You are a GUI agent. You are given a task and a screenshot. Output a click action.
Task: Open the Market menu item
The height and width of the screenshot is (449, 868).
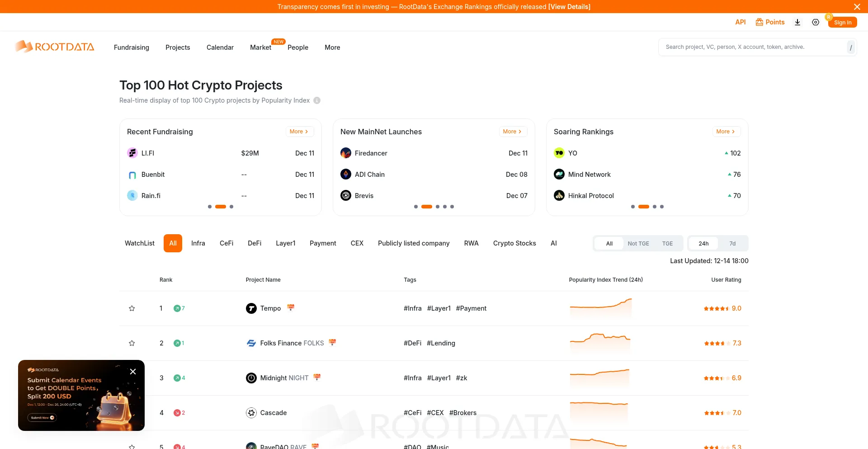pos(260,47)
